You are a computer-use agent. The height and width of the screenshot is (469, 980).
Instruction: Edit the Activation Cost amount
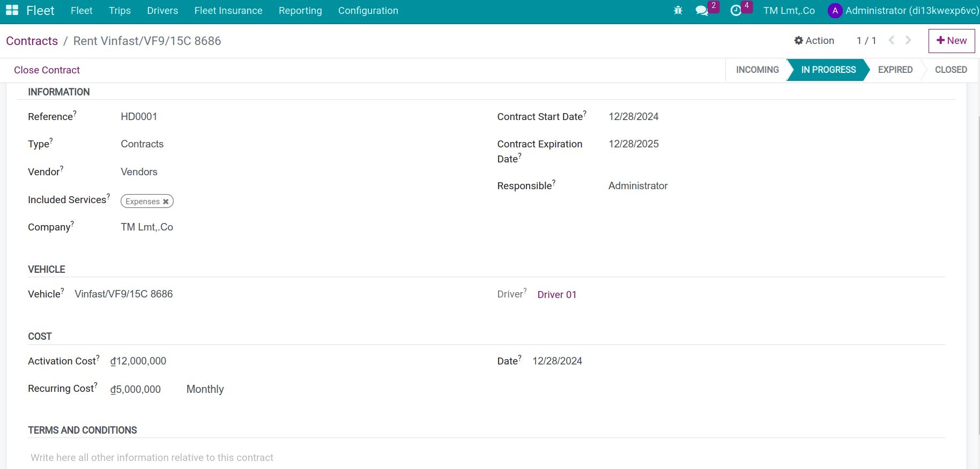(138, 361)
